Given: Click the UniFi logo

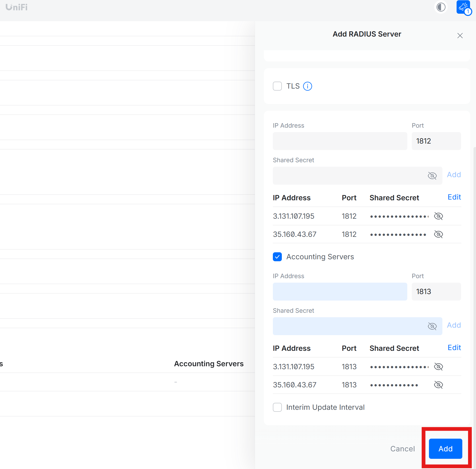Looking at the screenshot, I should click(16, 7).
